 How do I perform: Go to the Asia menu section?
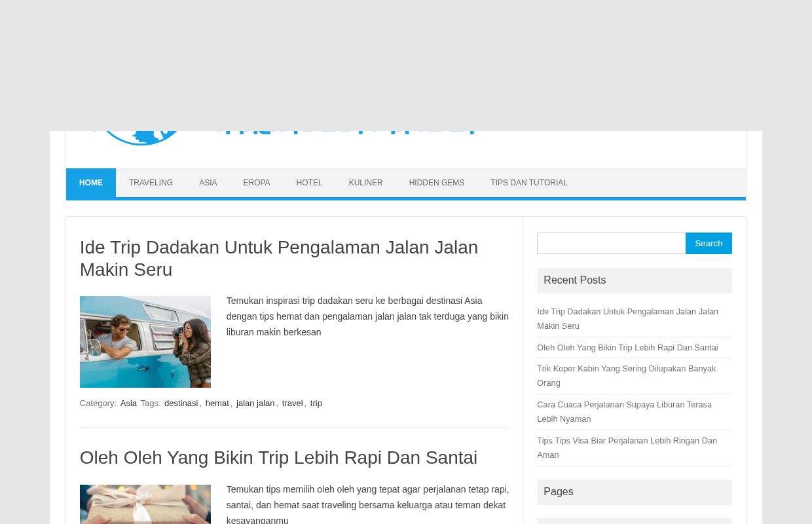point(208,183)
